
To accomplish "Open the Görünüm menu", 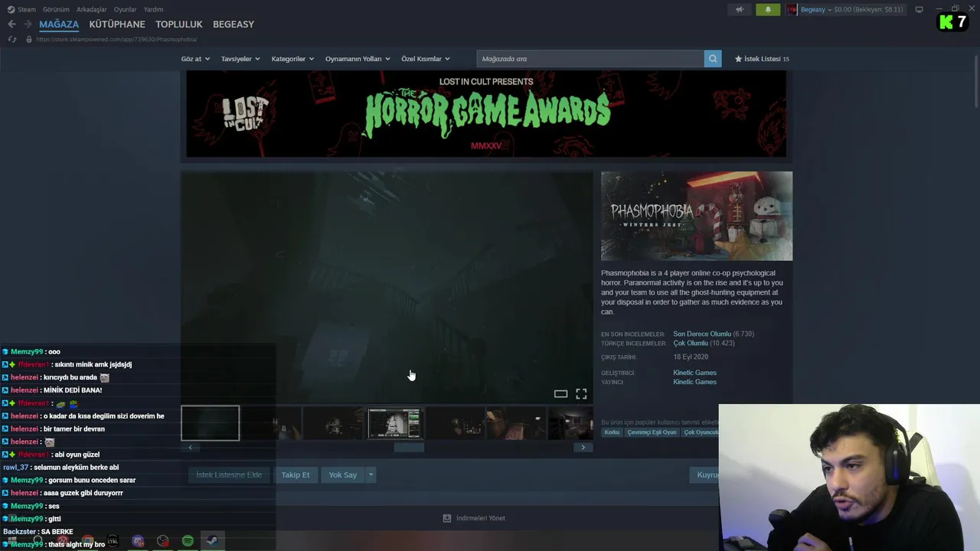I will [56, 9].
